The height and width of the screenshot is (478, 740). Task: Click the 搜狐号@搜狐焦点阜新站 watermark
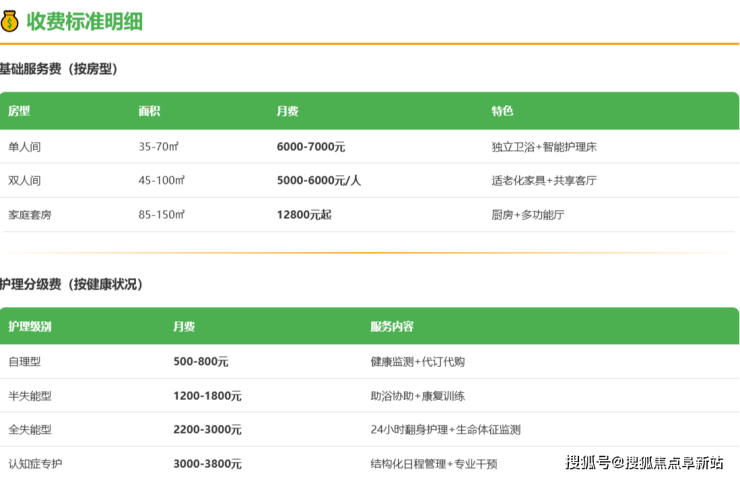[645, 462]
